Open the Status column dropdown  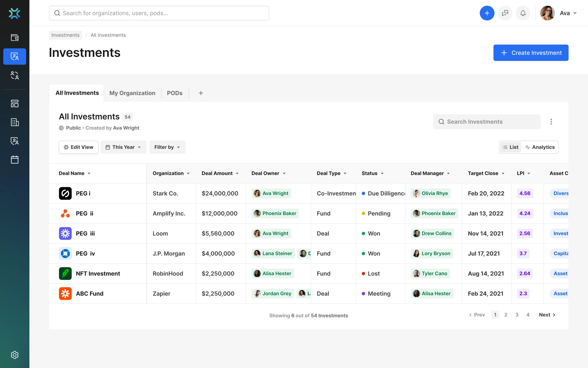coord(382,173)
